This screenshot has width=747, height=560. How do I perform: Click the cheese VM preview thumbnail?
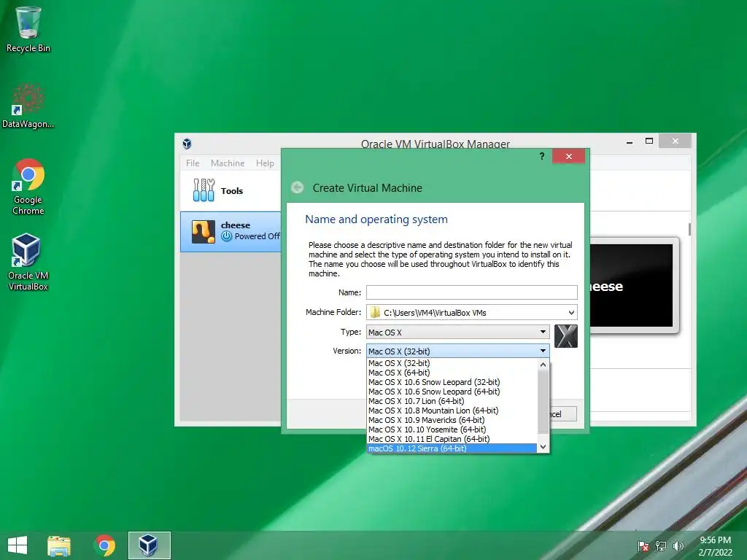(631, 285)
